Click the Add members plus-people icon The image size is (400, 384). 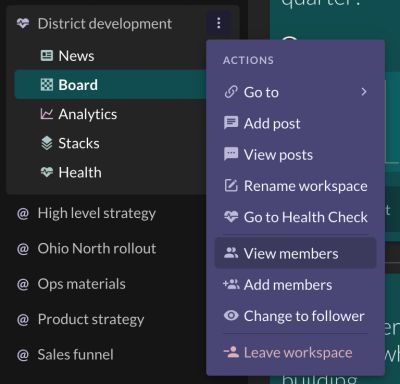click(231, 284)
